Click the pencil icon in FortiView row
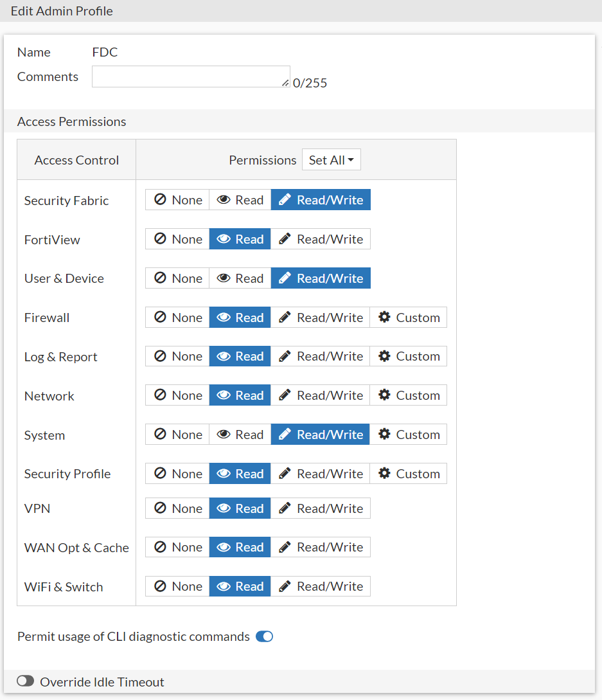 pos(285,239)
